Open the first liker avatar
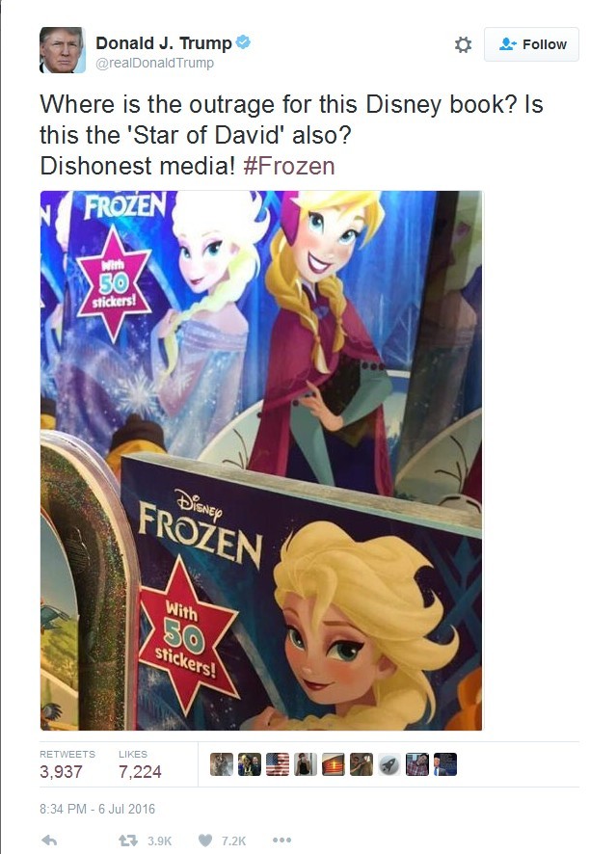 (x=222, y=764)
